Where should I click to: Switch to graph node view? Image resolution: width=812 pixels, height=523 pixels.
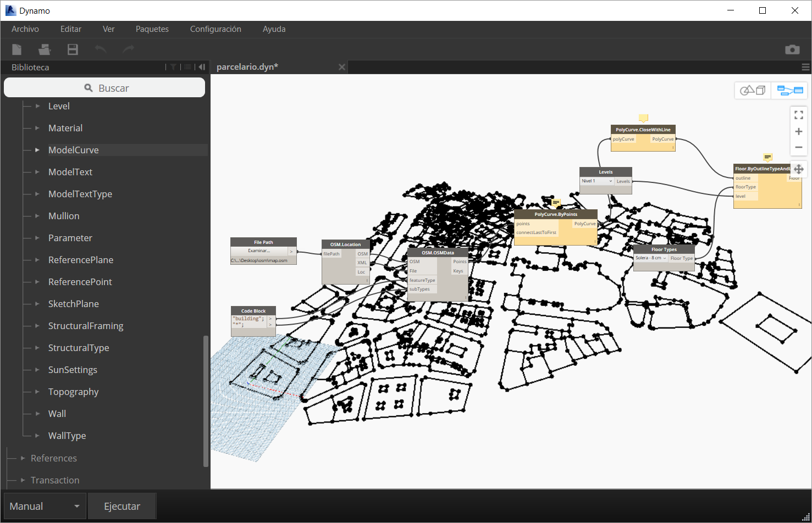click(789, 90)
